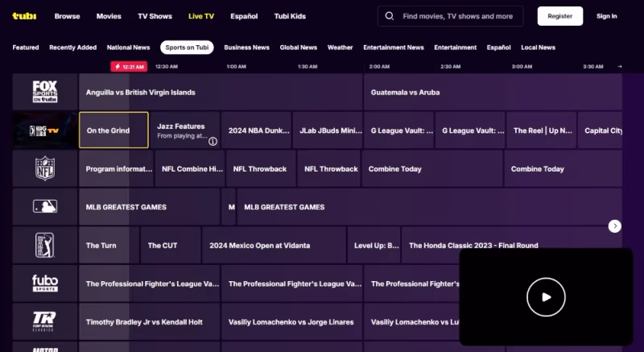The width and height of the screenshot is (644, 352).
Task: Open the NBA G League TV channel logo
Action: (45, 130)
